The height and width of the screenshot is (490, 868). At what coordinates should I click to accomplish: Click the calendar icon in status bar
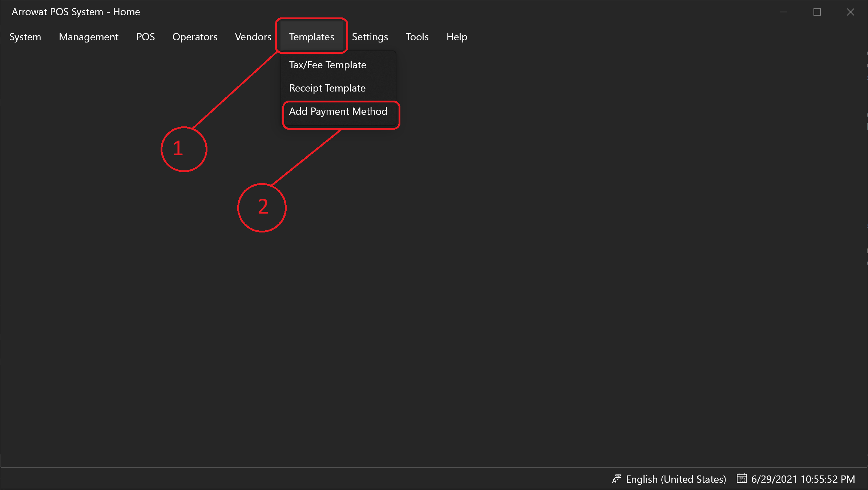(742, 478)
